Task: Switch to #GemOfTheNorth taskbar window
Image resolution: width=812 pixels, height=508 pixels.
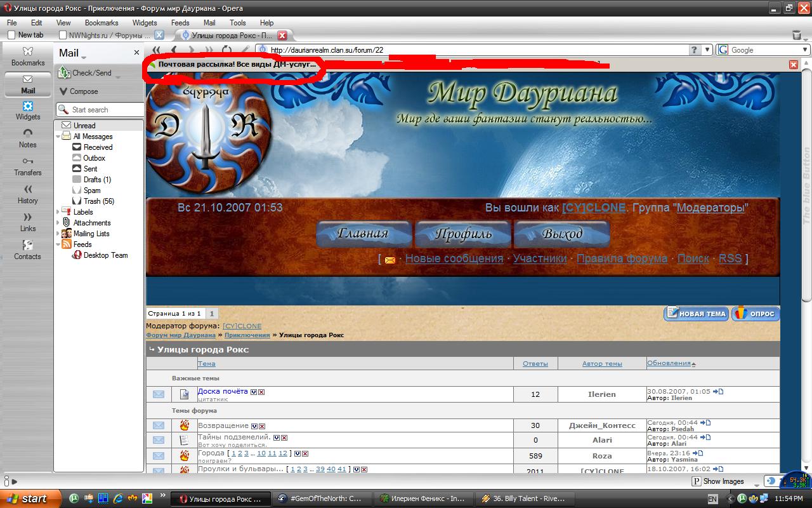Action: (322, 498)
